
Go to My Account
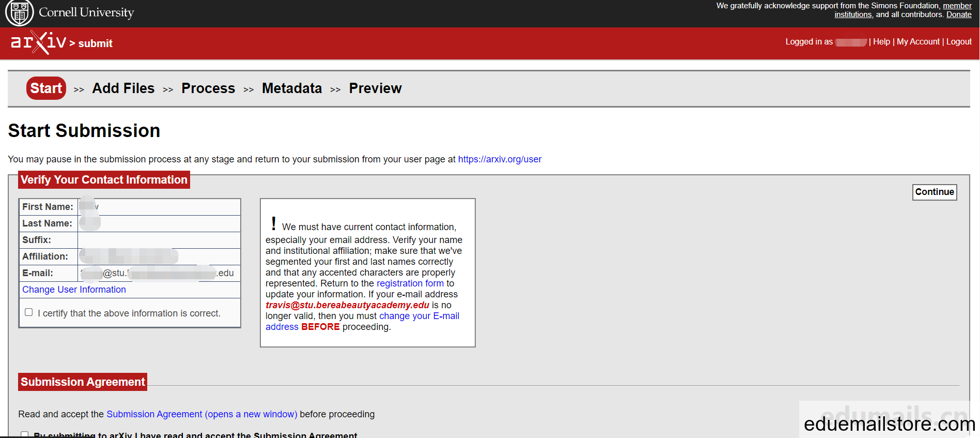[918, 41]
